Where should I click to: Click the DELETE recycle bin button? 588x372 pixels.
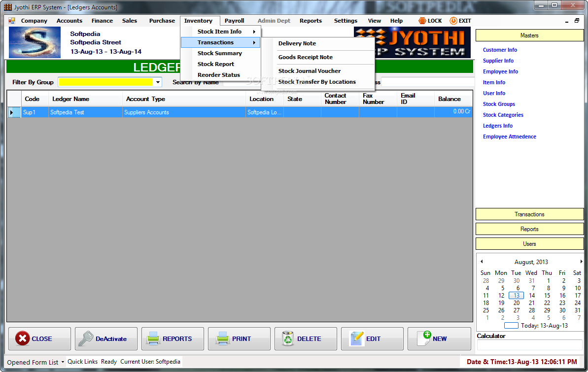click(x=306, y=338)
